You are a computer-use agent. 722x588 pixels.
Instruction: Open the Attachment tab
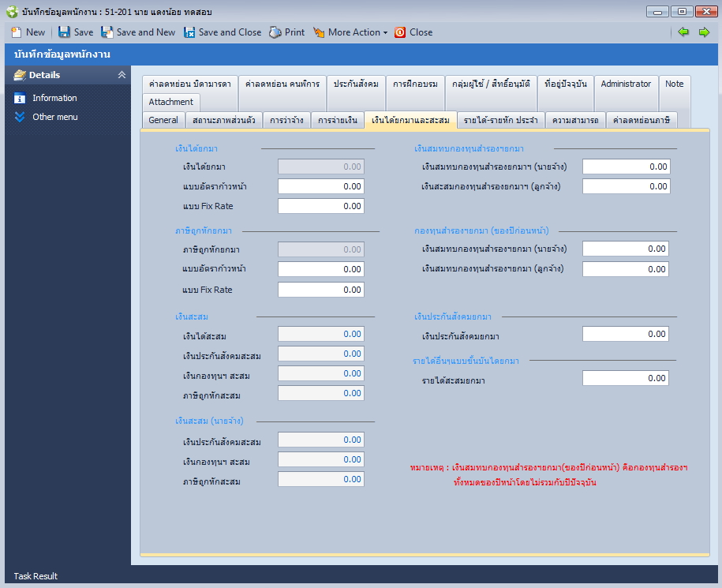tap(170, 102)
